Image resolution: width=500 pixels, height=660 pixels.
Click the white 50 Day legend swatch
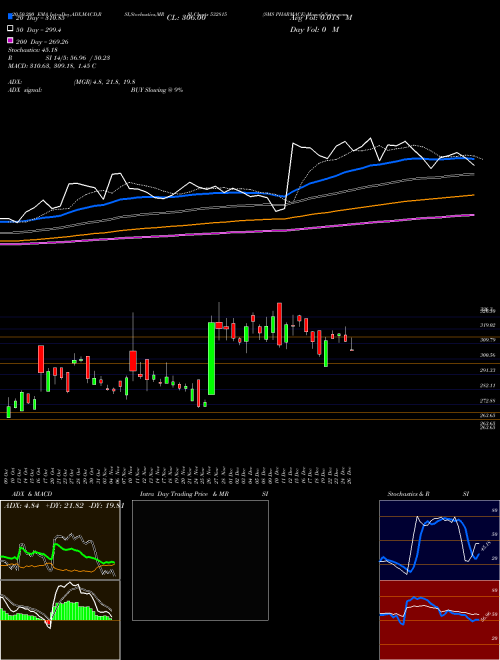[10, 29]
